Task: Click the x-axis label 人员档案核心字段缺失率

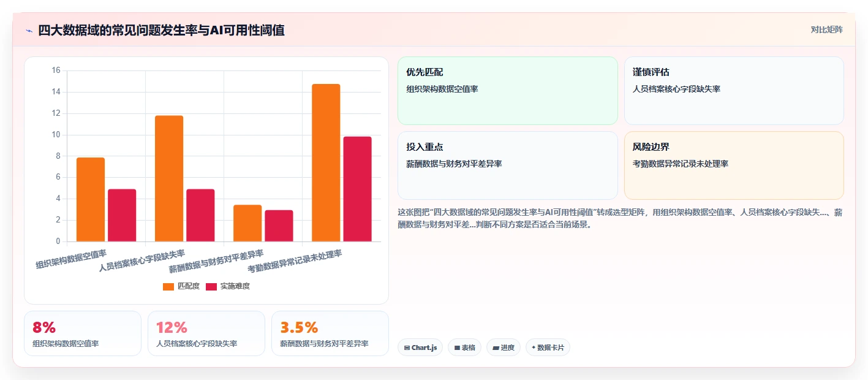Action: pos(142,260)
